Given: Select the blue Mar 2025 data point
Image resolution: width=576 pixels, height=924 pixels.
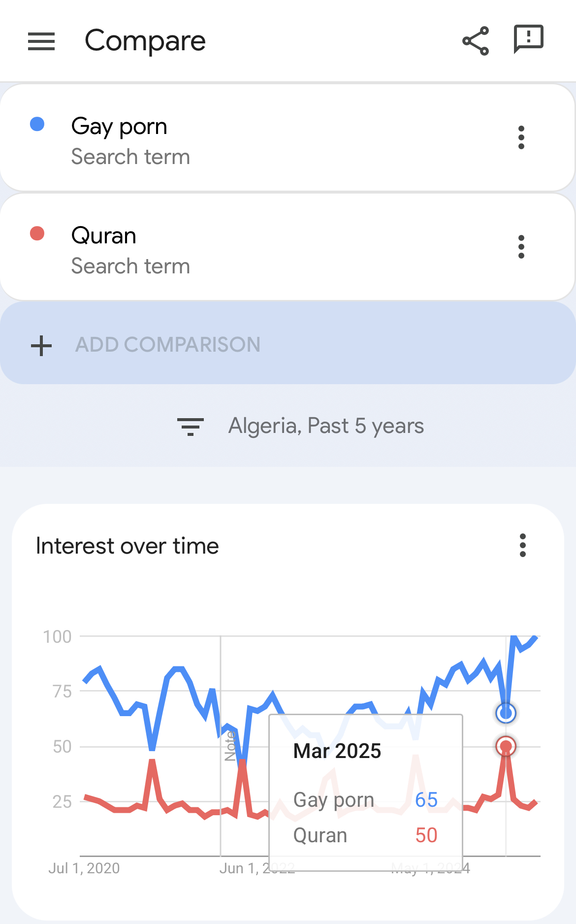Looking at the screenshot, I should 506,713.
